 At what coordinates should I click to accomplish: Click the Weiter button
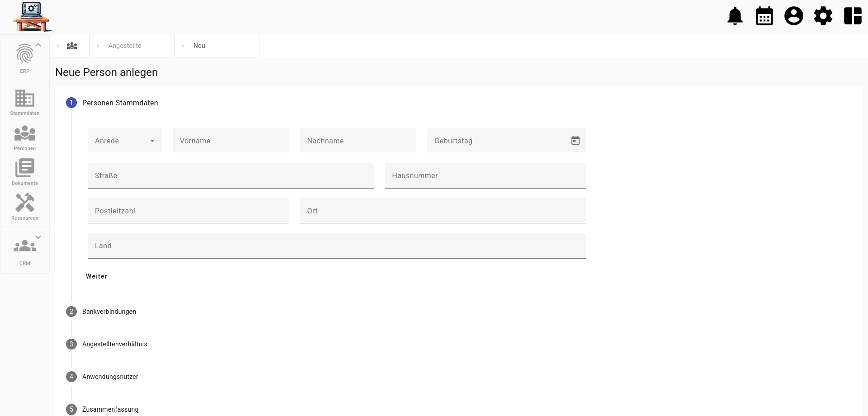tap(97, 276)
